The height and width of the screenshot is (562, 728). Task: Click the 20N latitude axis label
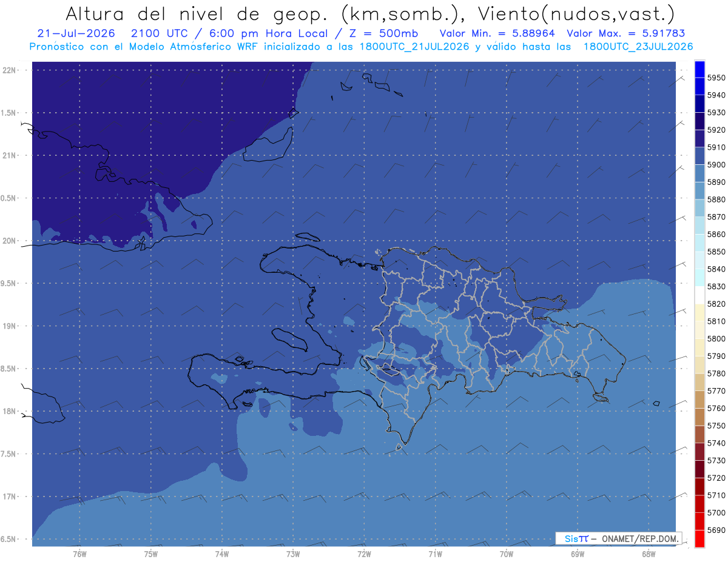tap(8, 241)
